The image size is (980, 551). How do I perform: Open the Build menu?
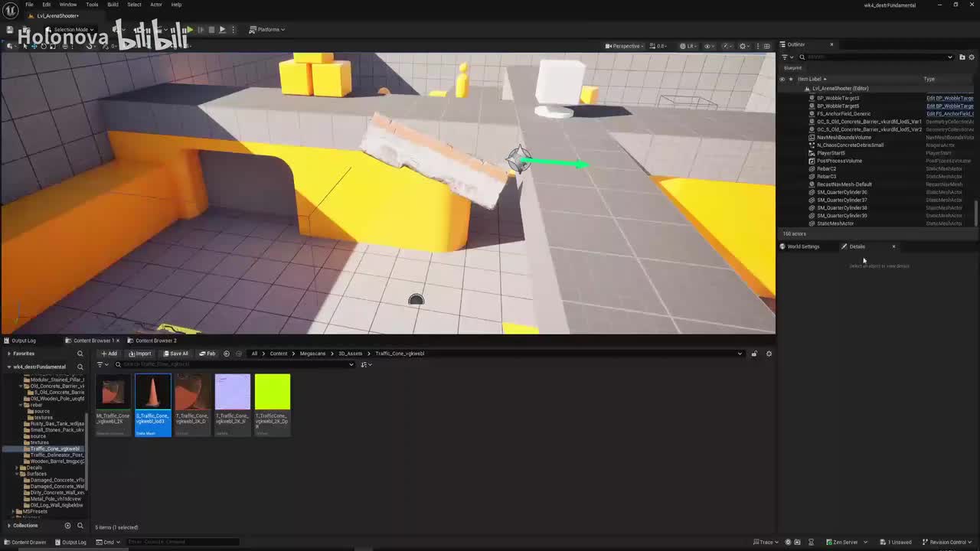pyautogui.click(x=113, y=5)
